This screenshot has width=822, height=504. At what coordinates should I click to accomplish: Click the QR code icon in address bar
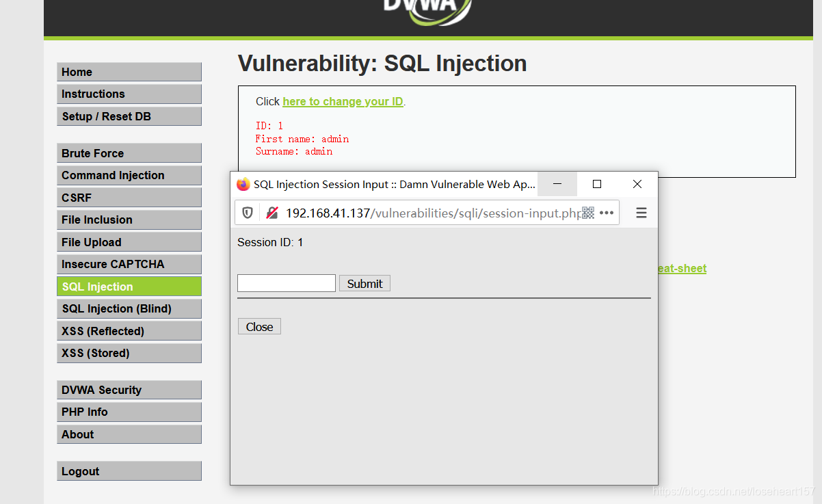coord(588,213)
